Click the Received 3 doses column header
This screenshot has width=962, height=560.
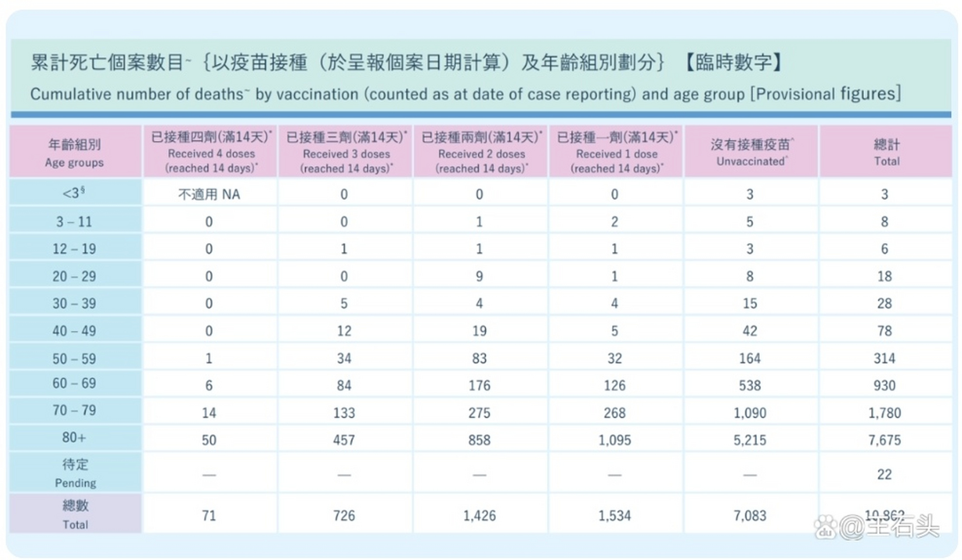click(x=345, y=152)
